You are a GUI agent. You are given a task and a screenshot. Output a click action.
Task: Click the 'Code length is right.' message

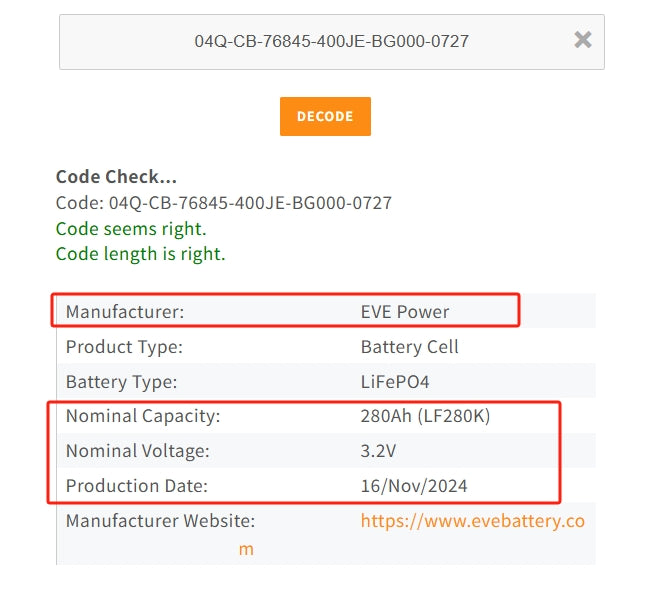tap(141, 254)
